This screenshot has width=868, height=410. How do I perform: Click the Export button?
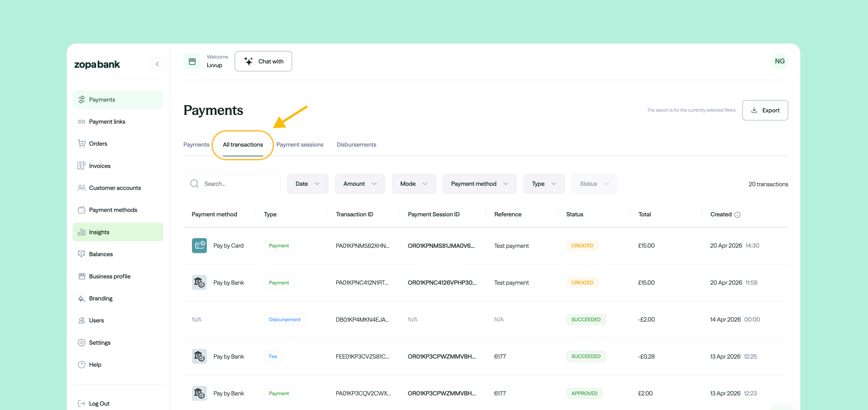(x=765, y=110)
